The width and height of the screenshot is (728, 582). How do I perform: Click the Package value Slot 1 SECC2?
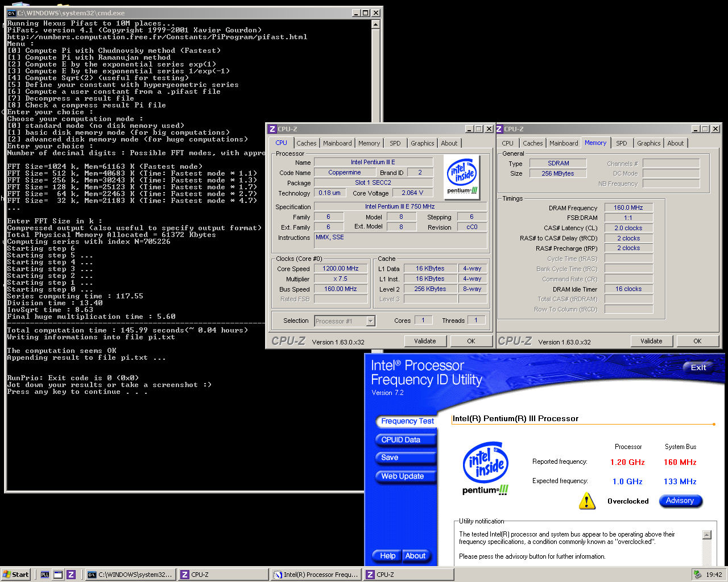coord(373,183)
